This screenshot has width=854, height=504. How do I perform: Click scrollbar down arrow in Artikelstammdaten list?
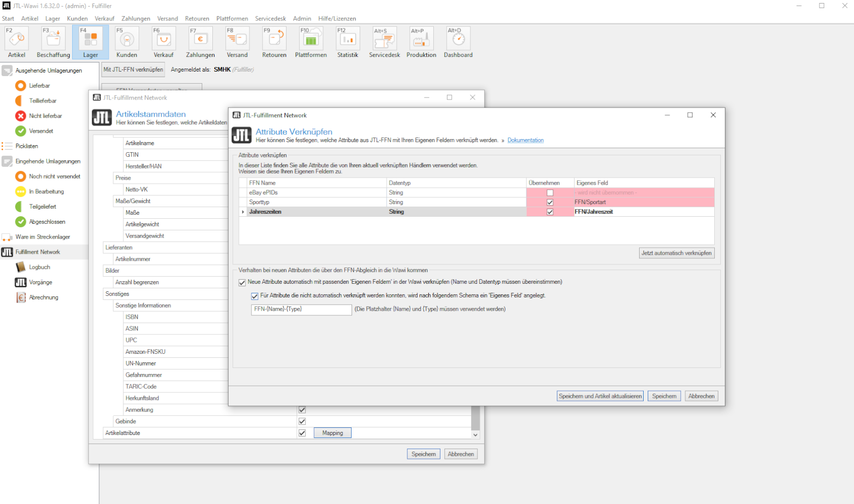point(476,434)
